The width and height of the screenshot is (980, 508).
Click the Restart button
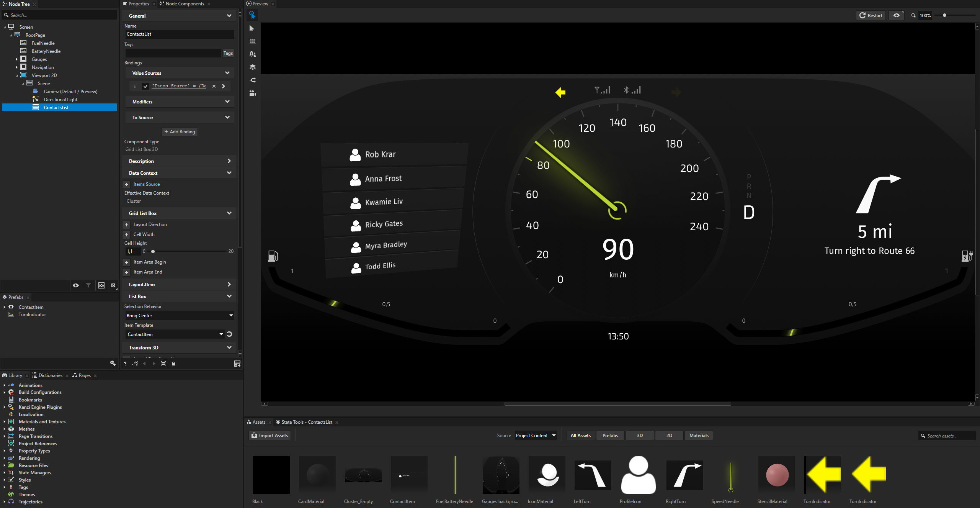[871, 15]
